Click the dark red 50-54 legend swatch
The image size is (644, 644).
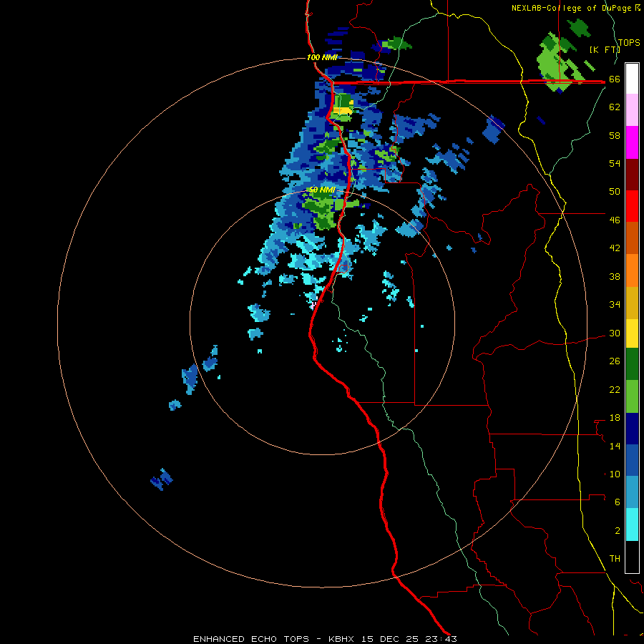click(632, 174)
